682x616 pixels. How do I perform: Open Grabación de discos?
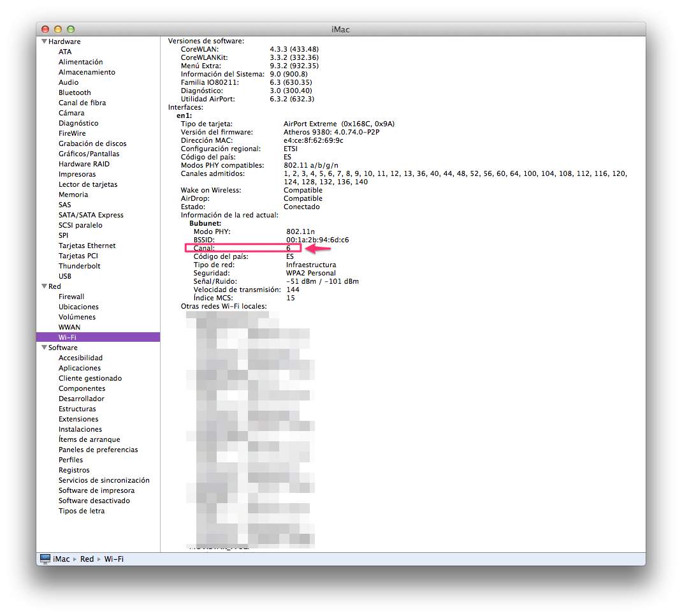[92, 143]
